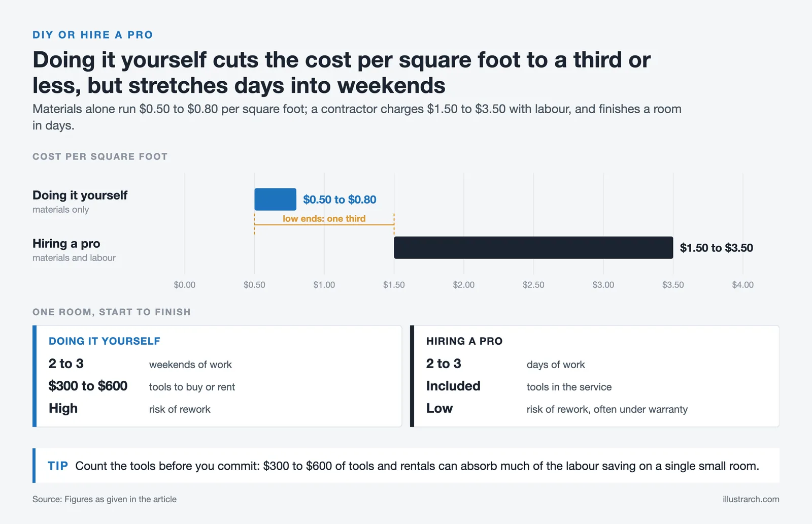Click the 'Low' risk value
The height and width of the screenshot is (524, 812).
(x=439, y=408)
